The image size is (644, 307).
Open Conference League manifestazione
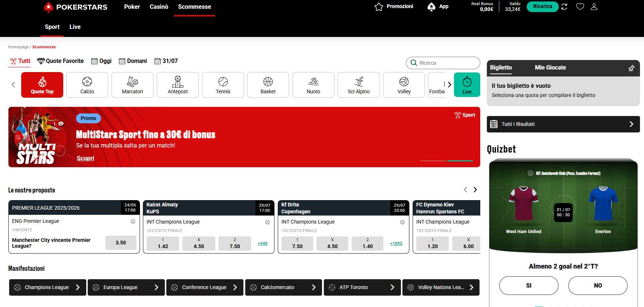(x=205, y=287)
